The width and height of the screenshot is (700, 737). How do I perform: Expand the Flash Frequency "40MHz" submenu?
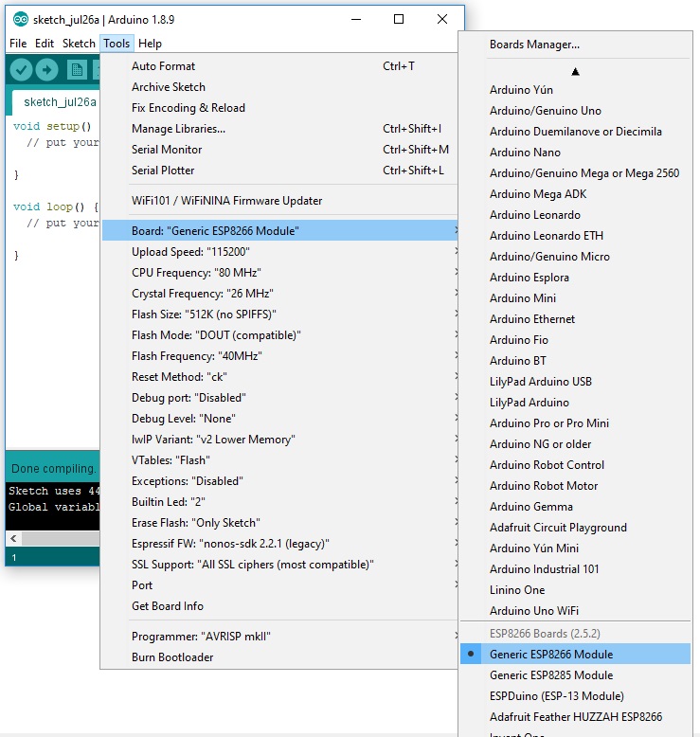279,355
